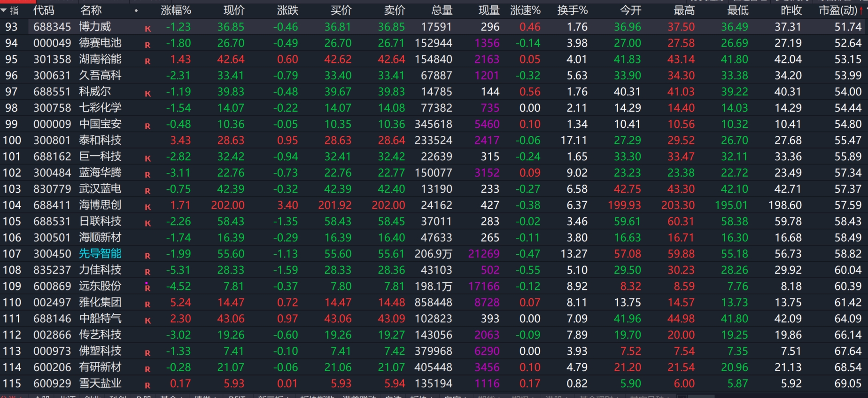The height and width of the screenshot is (398, 868).
Task: Click the K marker on the 中船特气 row
Action: (x=148, y=321)
